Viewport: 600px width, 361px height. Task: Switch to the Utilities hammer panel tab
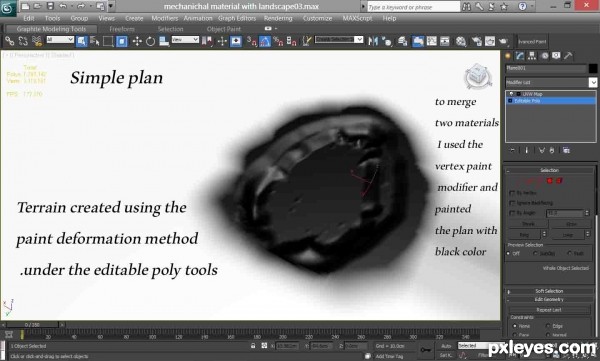click(568, 56)
